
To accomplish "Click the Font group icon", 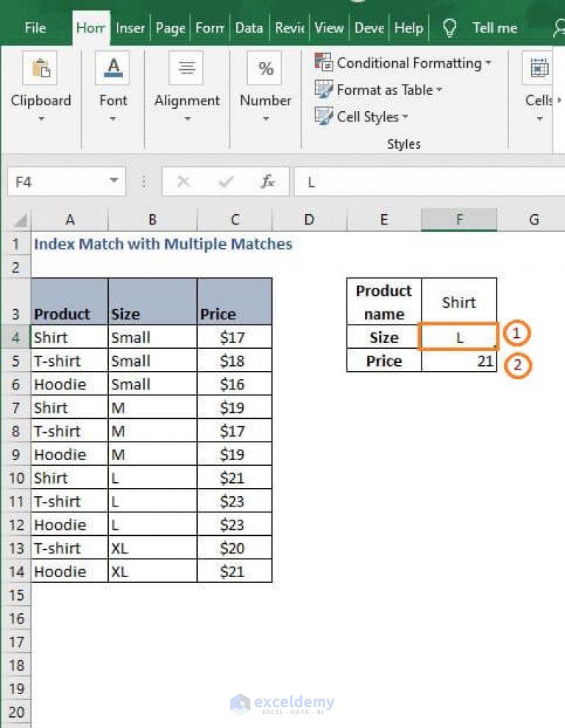I will [113, 68].
